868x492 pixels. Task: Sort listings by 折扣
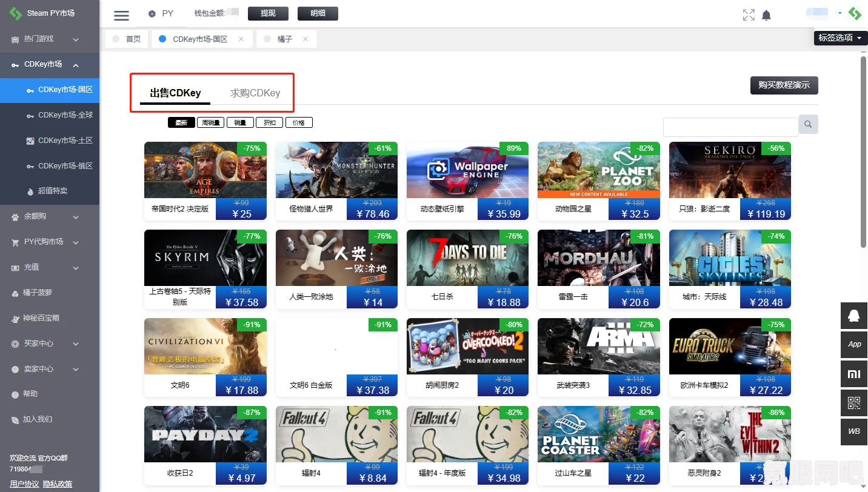pos(270,122)
